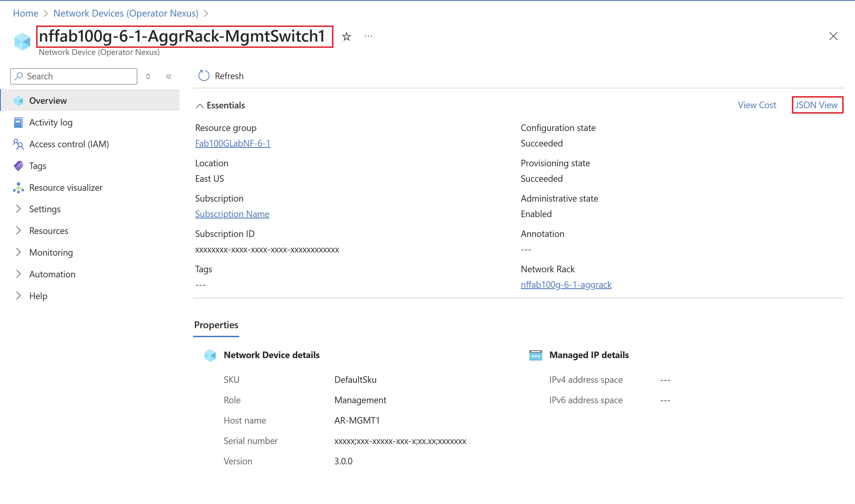This screenshot has width=855, height=504.
Task: Expand the Settings section
Action: coord(18,209)
